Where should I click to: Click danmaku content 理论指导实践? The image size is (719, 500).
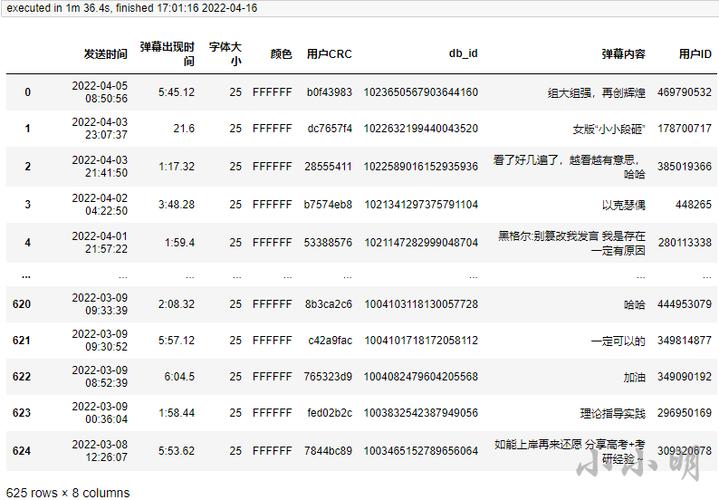click(x=613, y=413)
